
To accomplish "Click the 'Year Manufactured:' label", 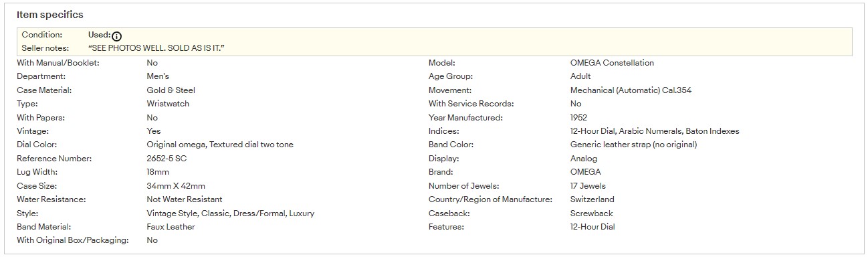I will point(465,118).
